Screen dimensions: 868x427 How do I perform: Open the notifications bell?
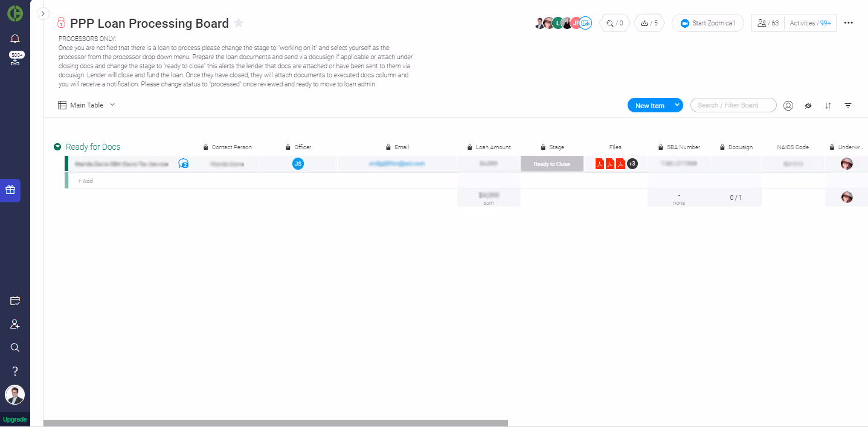[15, 38]
